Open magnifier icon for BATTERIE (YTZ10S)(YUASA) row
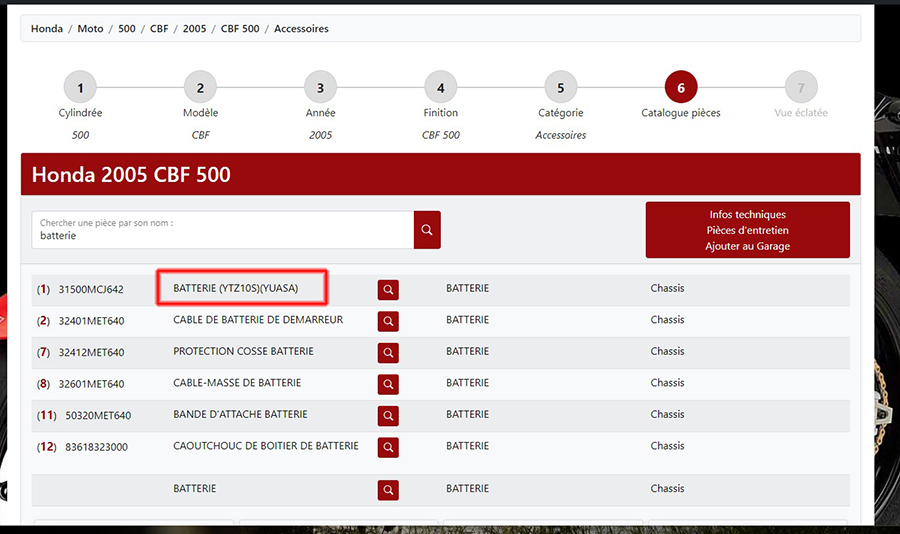Screen dimensions: 900x534 pos(388,290)
